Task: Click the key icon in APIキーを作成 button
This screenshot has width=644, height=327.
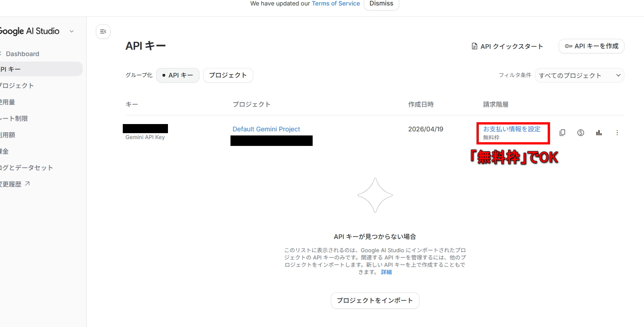Action: 568,46
